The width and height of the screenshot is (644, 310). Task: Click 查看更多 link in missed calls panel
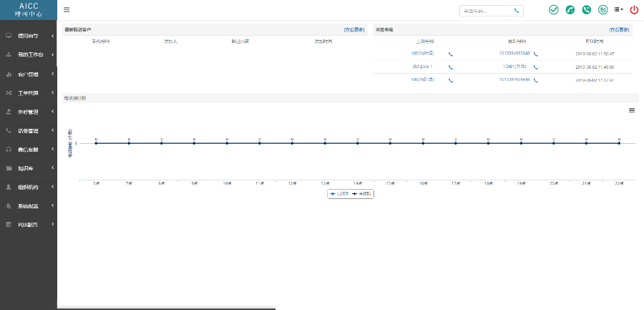click(620, 29)
